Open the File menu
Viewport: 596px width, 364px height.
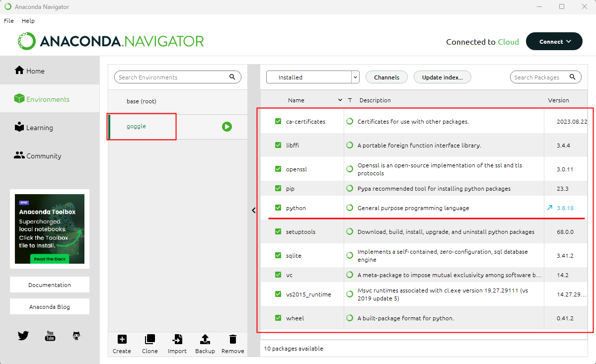point(9,21)
